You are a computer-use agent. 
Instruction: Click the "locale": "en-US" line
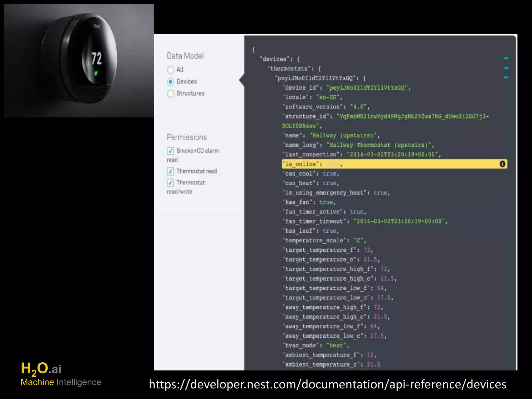pyautogui.click(x=312, y=97)
